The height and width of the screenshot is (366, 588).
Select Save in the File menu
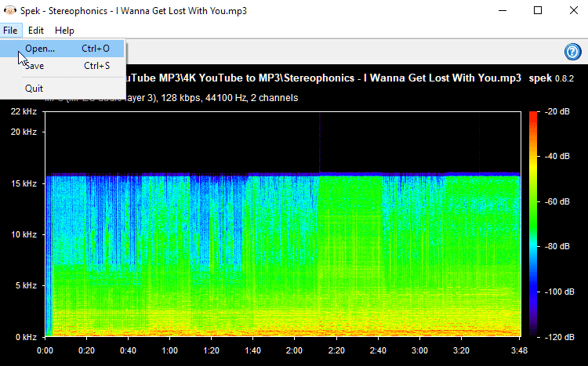click(x=34, y=66)
